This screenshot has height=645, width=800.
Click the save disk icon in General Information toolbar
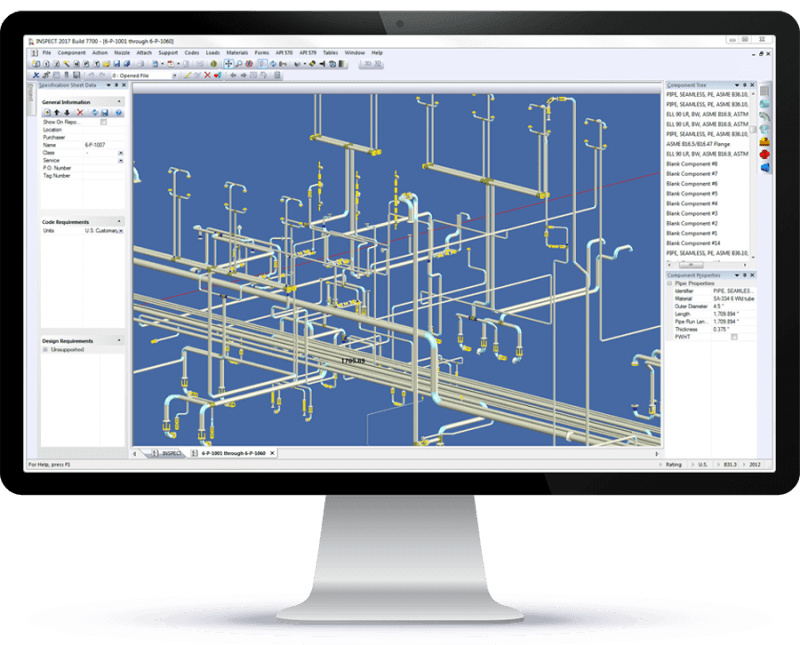105,112
